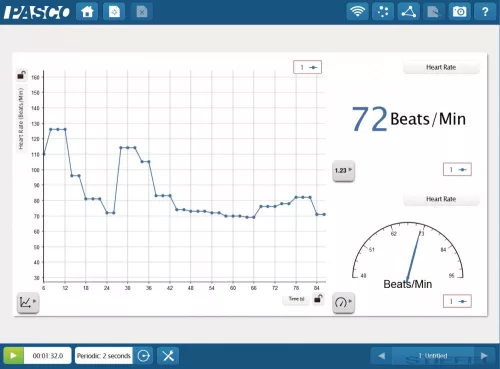The height and width of the screenshot is (369, 500).
Task: Open the triangle nodes share icon
Action: pos(408,12)
